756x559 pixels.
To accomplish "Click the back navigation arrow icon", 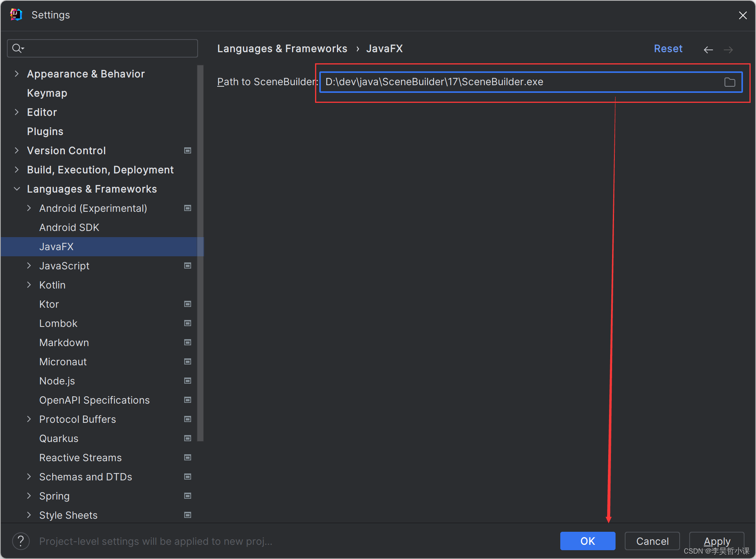I will (708, 49).
